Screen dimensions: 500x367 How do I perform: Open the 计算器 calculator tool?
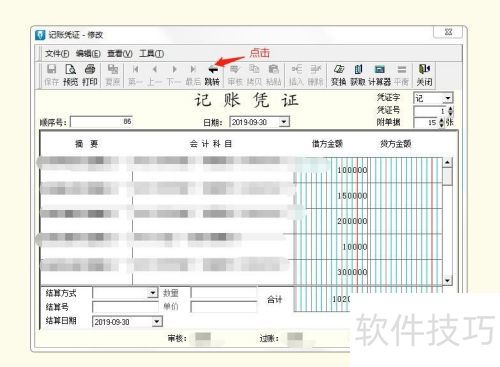point(380,75)
